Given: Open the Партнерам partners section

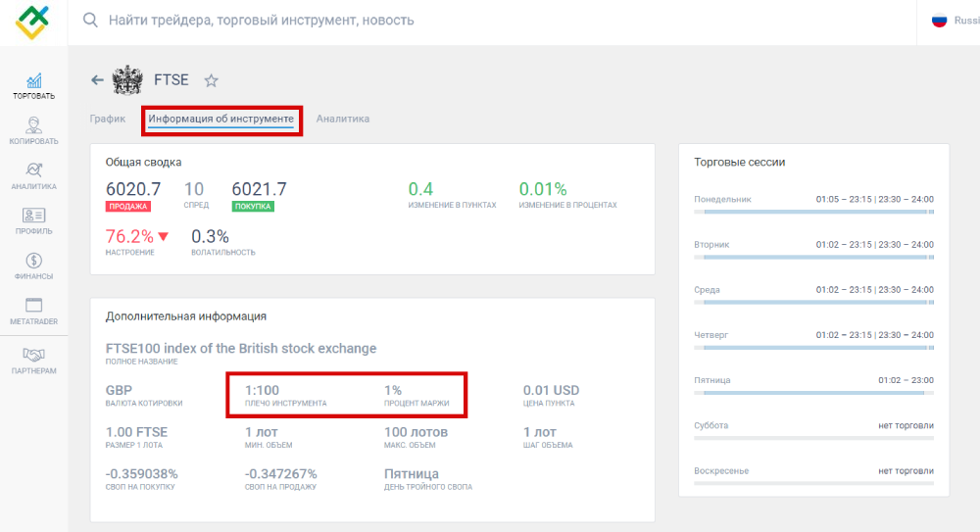Looking at the screenshot, I should 33,361.
